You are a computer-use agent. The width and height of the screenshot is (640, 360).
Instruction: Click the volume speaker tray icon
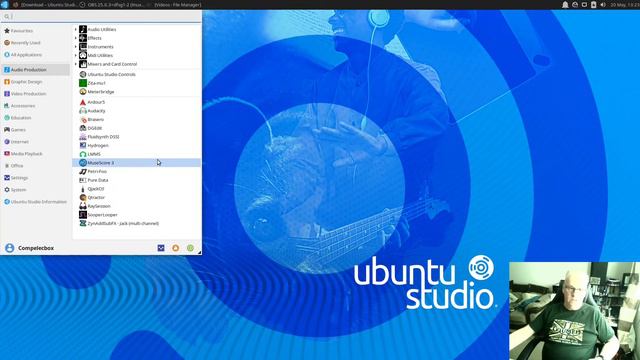603,4
